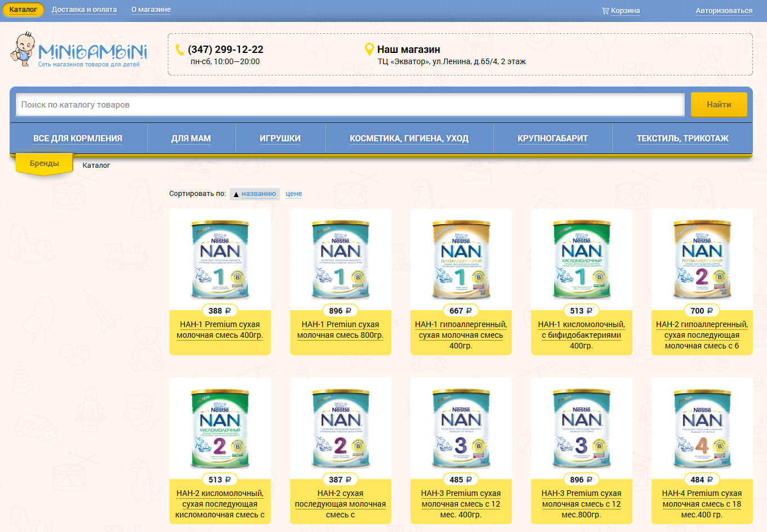
Task: Open НАН-2 гипоаллергенный product image
Action: (702, 259)
